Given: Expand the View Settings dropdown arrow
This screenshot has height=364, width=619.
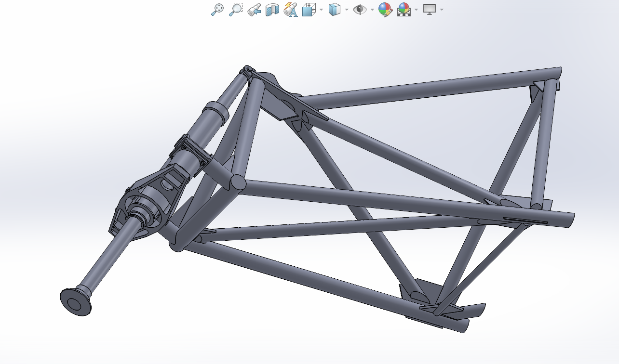Looking at the screenshot, I should pos(442,10).
